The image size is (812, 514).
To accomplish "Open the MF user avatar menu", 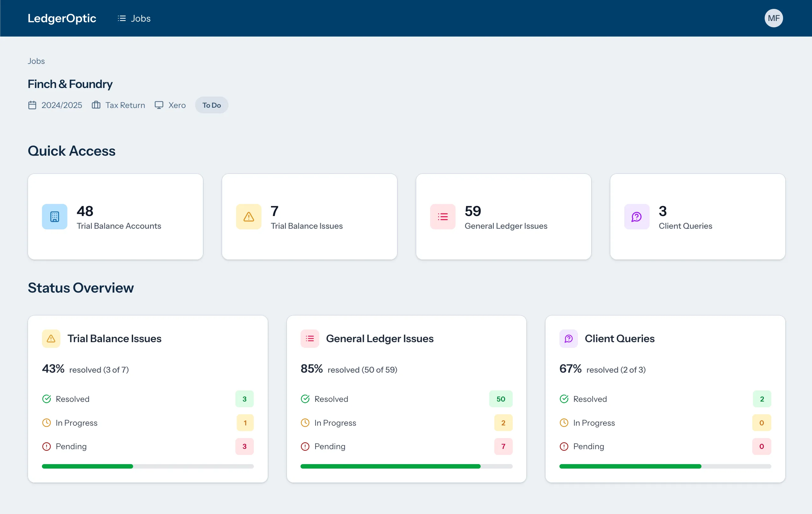I will click(x=774, y=18).
